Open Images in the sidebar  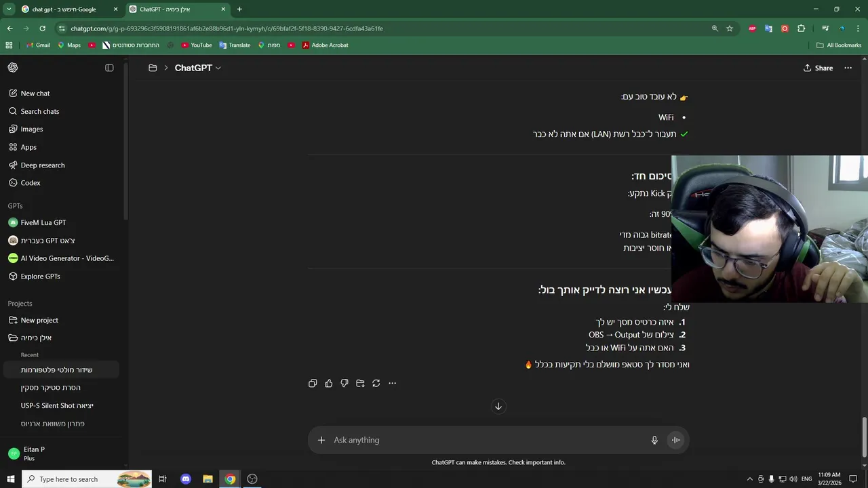[x=61, y=129]
